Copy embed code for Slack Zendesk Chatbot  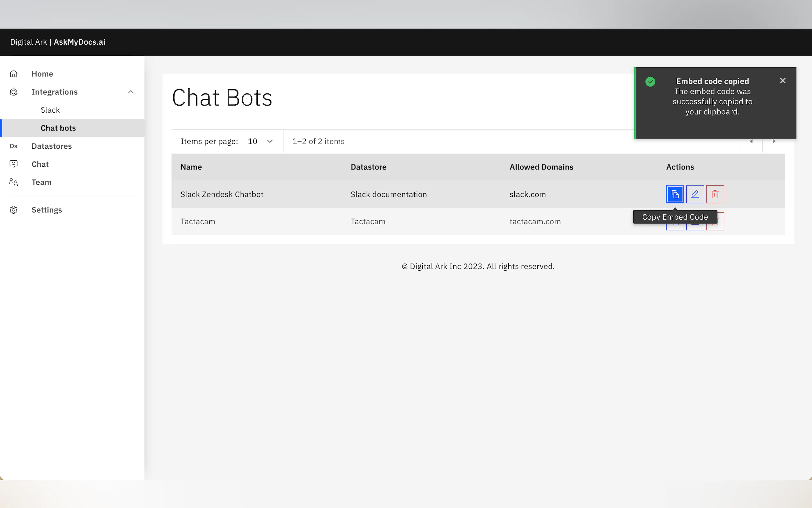point(675,194)
